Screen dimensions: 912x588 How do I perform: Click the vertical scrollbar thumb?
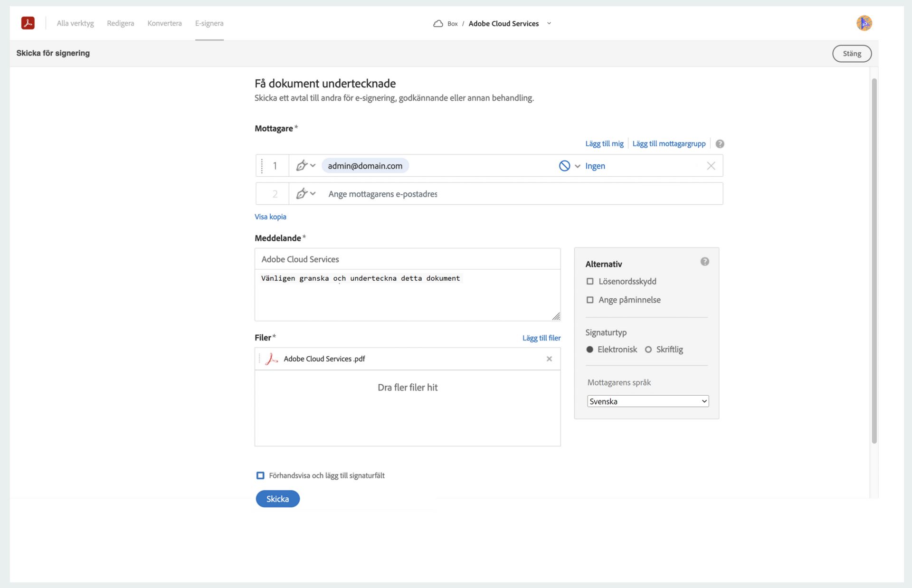[874, 261]
